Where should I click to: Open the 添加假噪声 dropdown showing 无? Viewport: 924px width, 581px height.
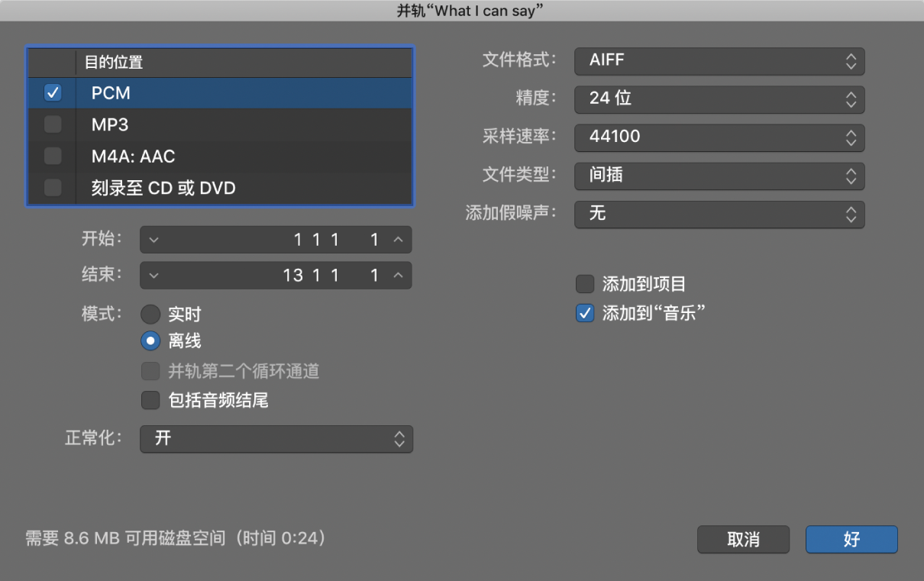pyautogui.click(x=719, y=215)
